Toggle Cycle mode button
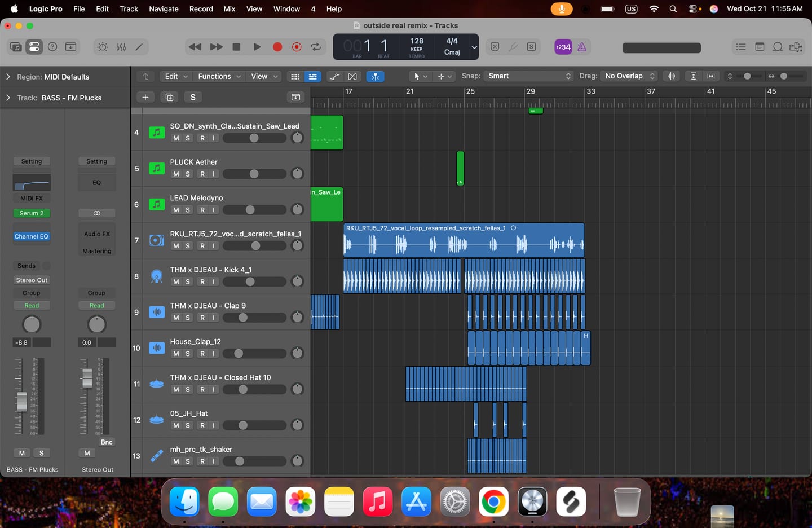Viewport: 812px width, 528px height. (x=316, y=47)
